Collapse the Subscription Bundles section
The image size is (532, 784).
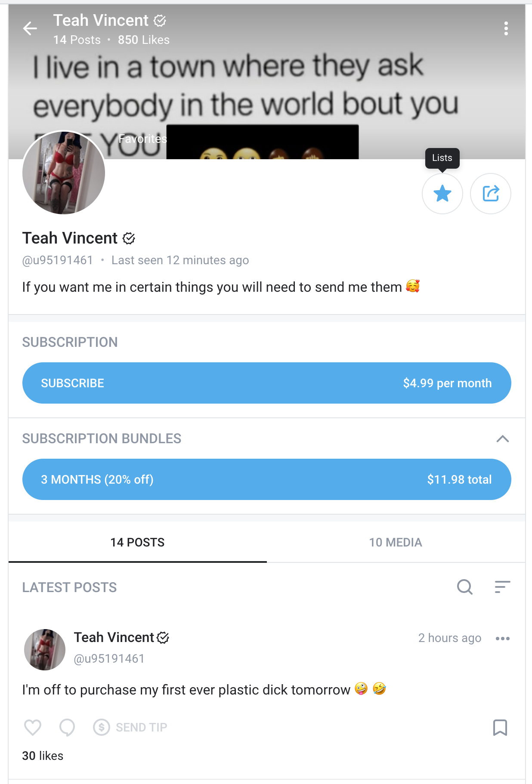point(502,439)
